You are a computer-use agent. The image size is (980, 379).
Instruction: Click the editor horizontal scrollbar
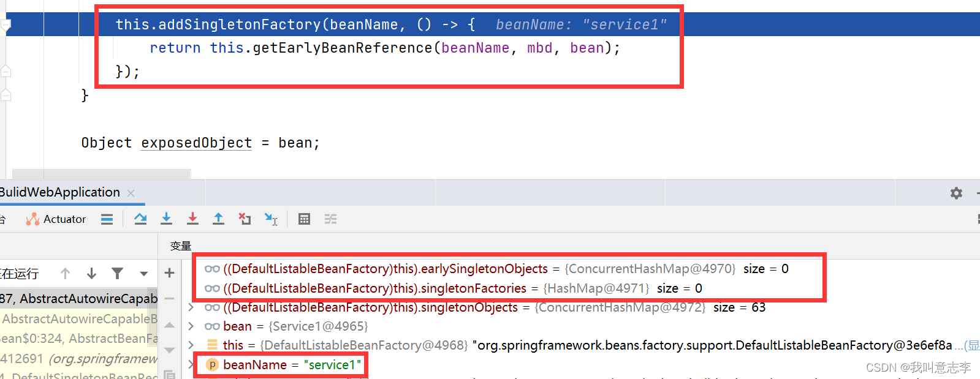pos(102,174)
